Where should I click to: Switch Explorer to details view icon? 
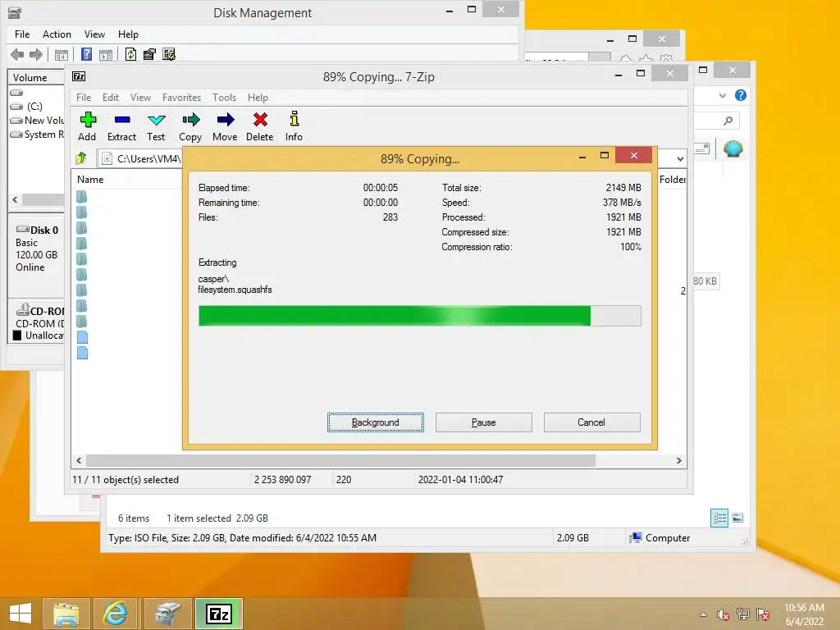pos(719,518)
